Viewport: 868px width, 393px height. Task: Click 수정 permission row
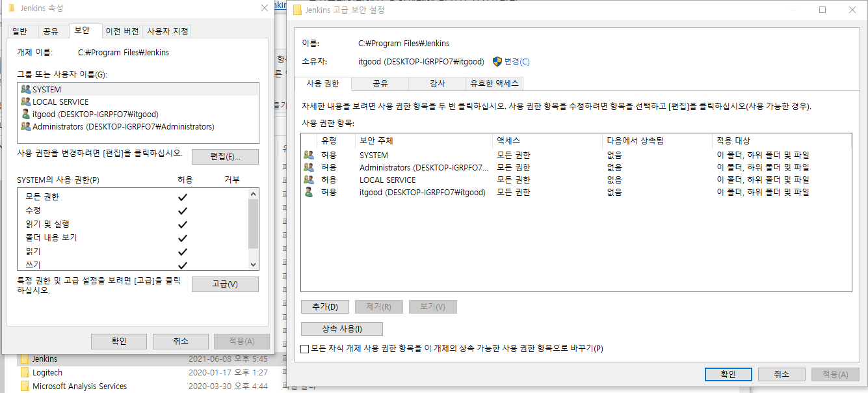point(133,210)
